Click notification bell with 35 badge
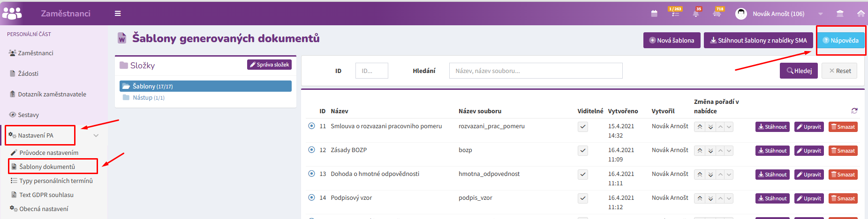 click(696, 14)
